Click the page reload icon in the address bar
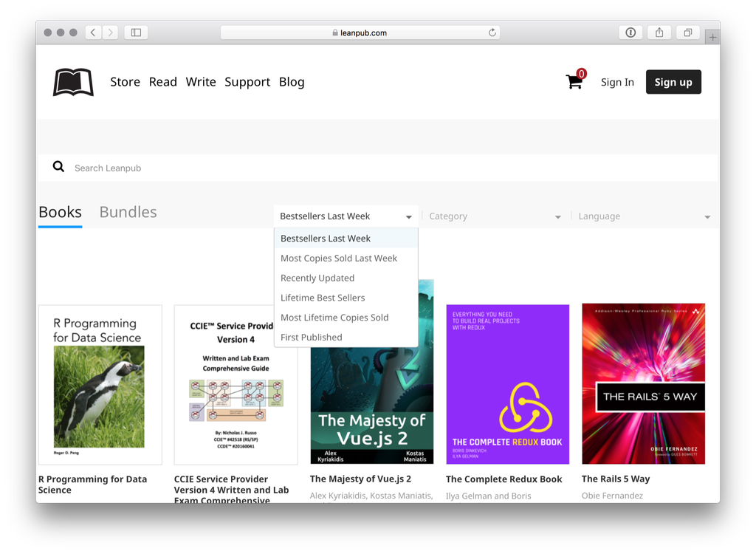The image size is (756, 554). [492, 33]
